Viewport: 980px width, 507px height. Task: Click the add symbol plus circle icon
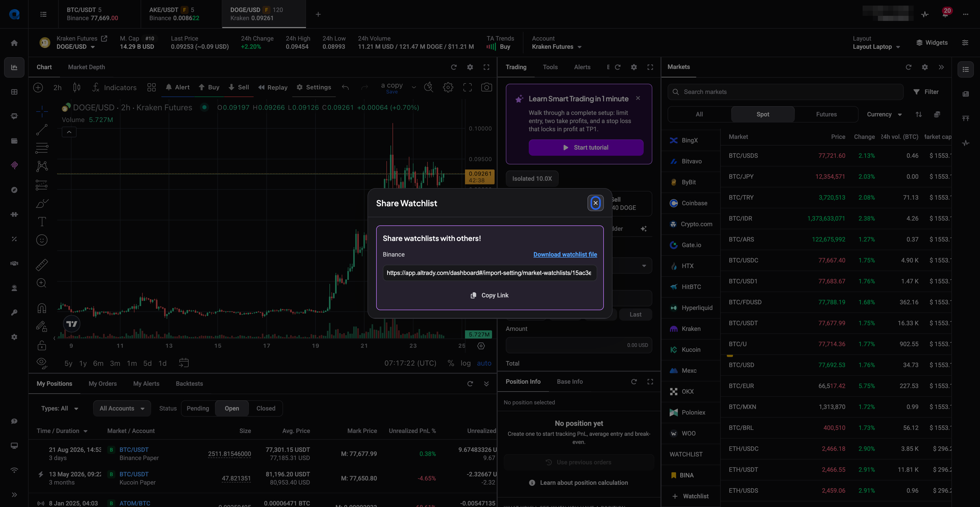pyautogui.click(x=38, y=88)
